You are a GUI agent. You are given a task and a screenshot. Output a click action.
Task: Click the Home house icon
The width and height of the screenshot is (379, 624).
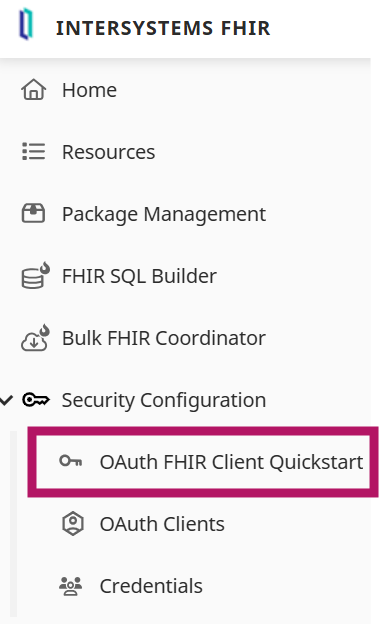point(33,89)
